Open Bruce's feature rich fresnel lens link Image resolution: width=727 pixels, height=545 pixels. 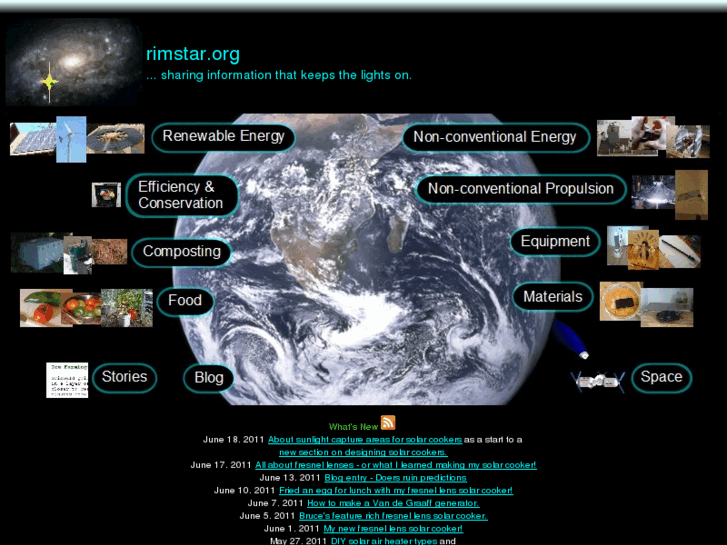(x=393, y=516)
